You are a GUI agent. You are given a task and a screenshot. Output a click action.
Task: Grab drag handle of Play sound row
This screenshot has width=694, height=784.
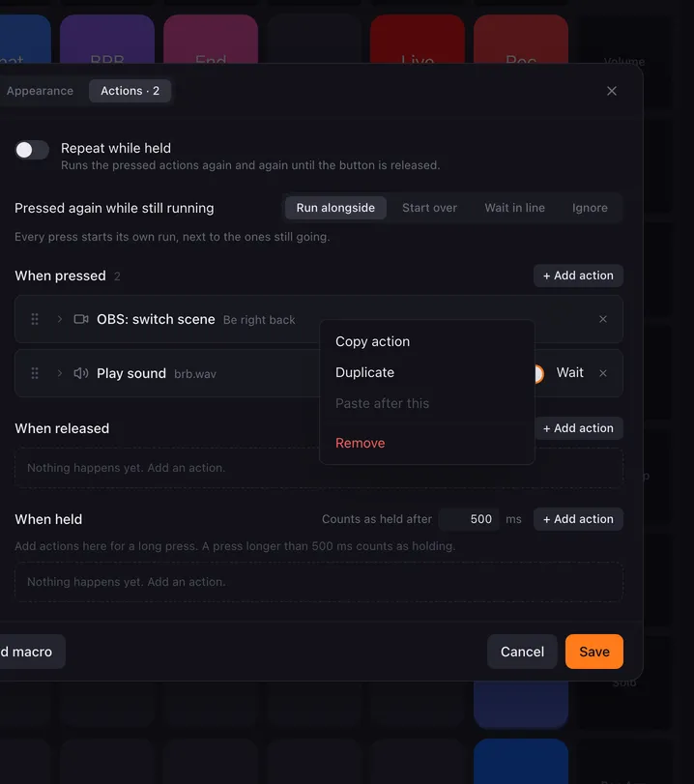tap(35, 373)
